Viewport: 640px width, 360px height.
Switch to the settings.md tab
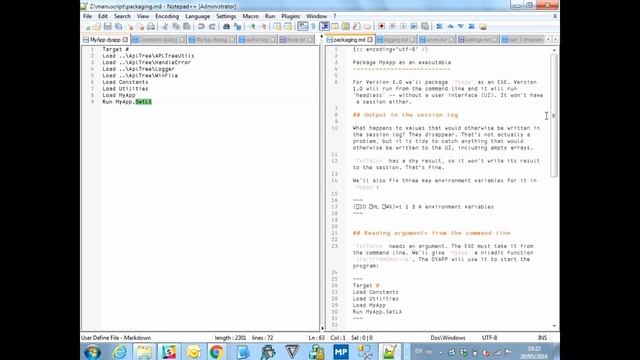point(478,40)
